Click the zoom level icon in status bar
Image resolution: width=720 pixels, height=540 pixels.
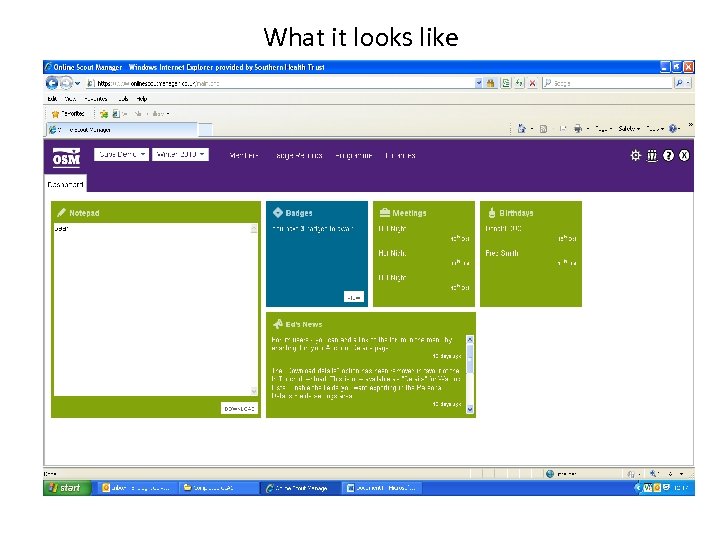[653, 473]
